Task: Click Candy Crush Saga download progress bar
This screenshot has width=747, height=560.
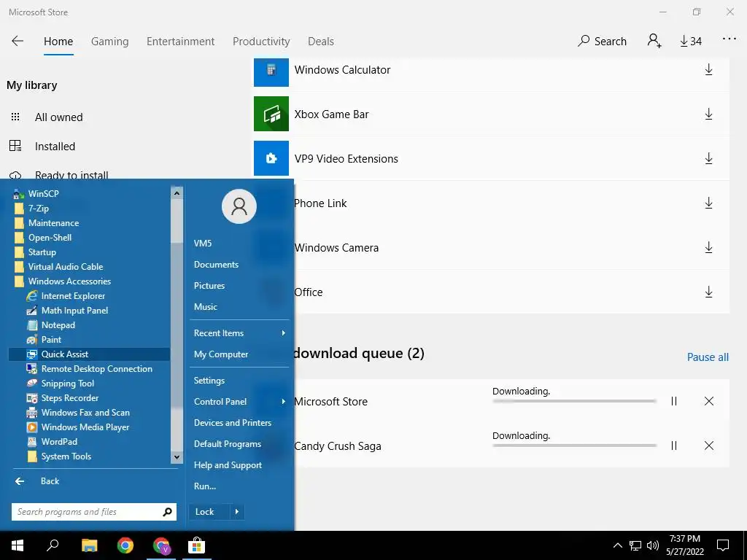Action: pos(575,446)
